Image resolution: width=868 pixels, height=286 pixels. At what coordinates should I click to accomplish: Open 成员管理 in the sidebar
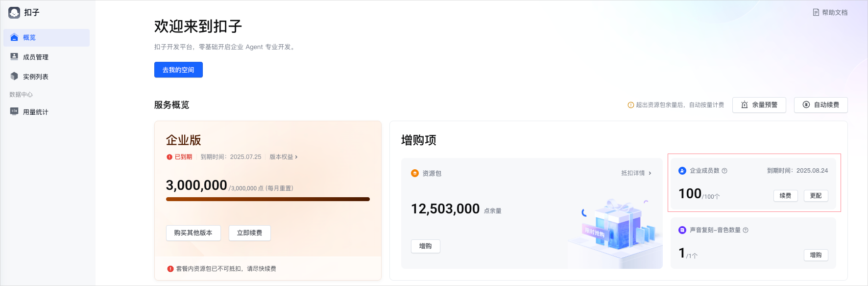pos(36,57)
